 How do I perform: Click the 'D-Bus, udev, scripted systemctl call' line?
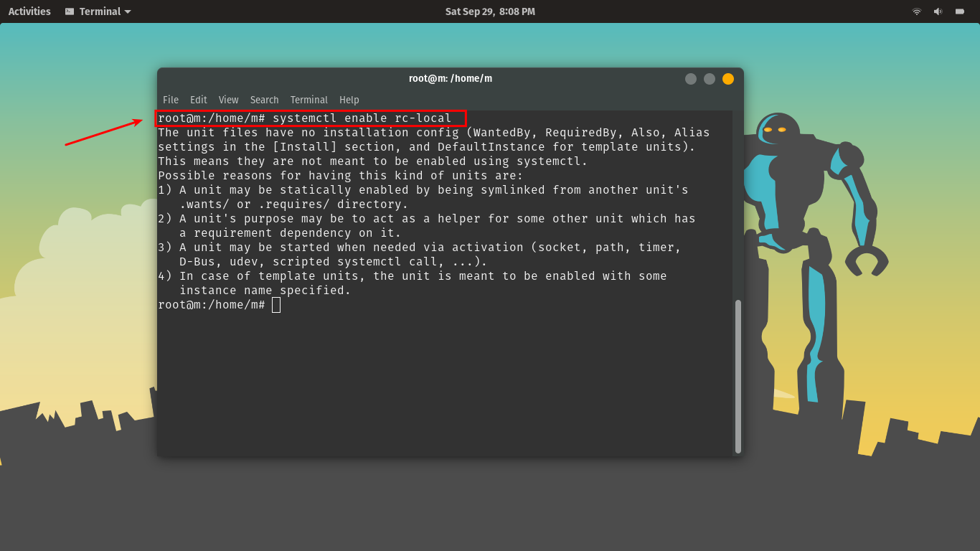(x=334, y=262)
